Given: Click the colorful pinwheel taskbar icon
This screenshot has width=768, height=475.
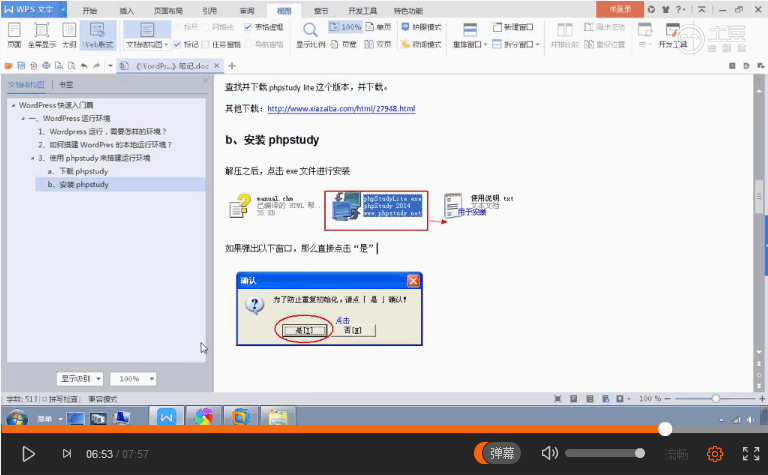Looking at the screenshot, I should pos(204,418).
